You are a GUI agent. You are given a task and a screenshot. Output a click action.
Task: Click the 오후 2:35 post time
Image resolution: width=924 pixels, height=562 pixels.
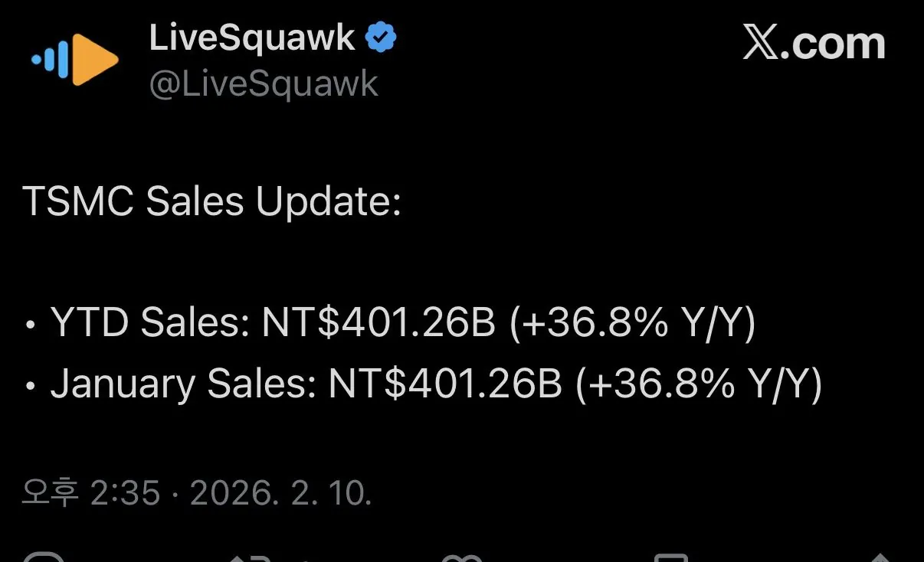(91, 494)
